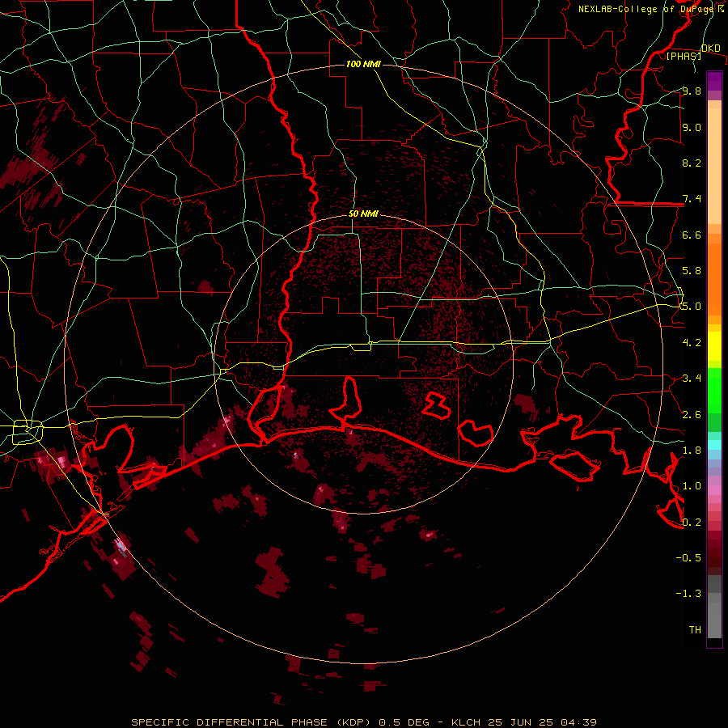Screen dimensions: 728x728
Task: Pick the yellow segment of the color bar
Action: 714,346
